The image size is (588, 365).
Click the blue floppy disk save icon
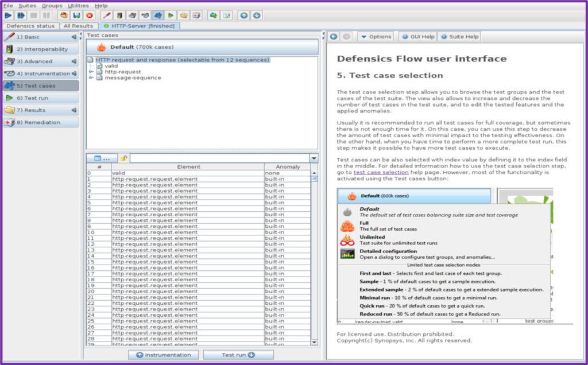click(x=76, y=15)
